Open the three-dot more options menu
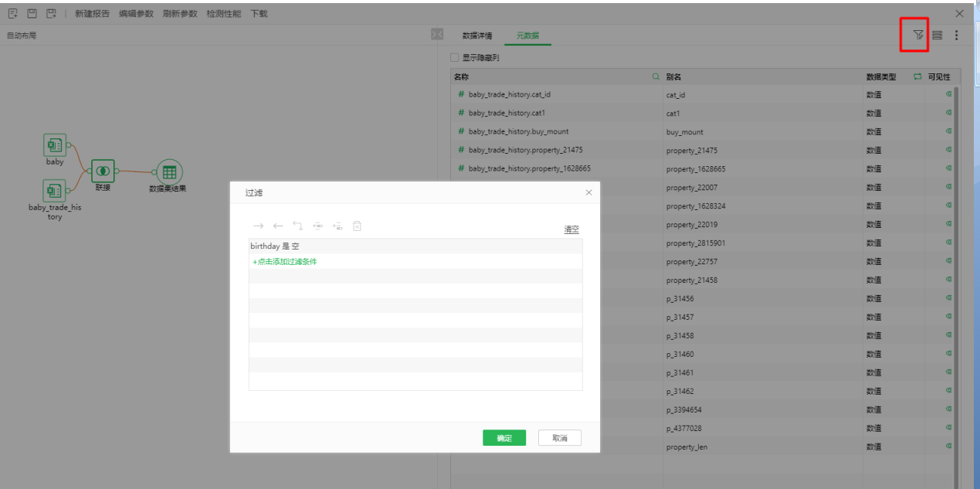 pos(956,35)
